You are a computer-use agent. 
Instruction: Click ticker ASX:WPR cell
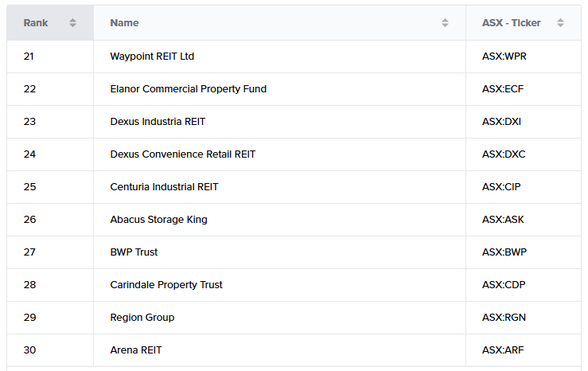click(504, 57)
